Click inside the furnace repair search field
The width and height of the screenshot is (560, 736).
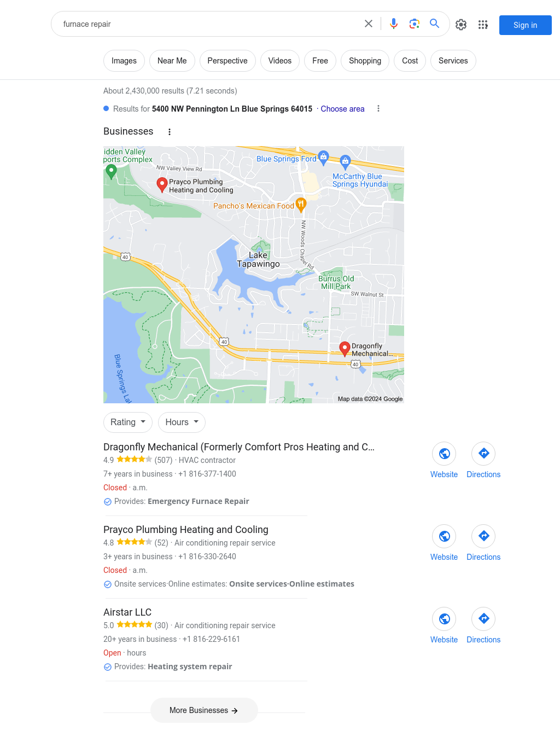[208, 24]
